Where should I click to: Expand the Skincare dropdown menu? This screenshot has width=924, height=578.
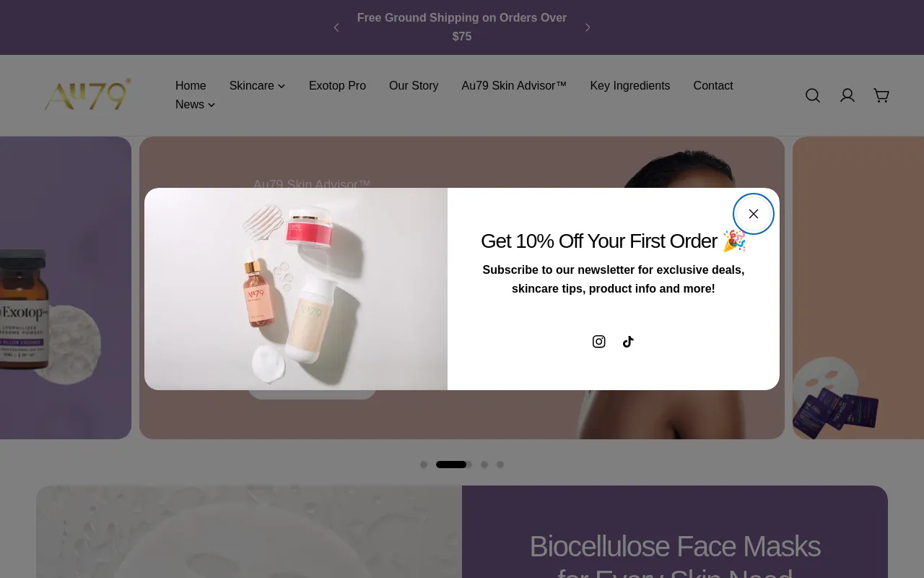point(257,85)
